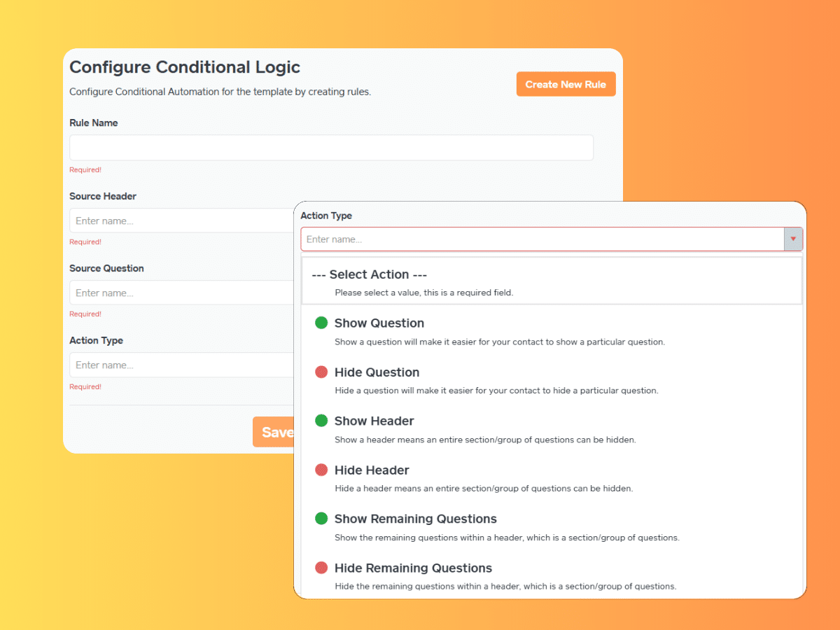Image resolution: width=840 pixels, height=630 pixels.
Task: Choose the Hide Question option
Action: pyautogui.click(x=377, y=372)
